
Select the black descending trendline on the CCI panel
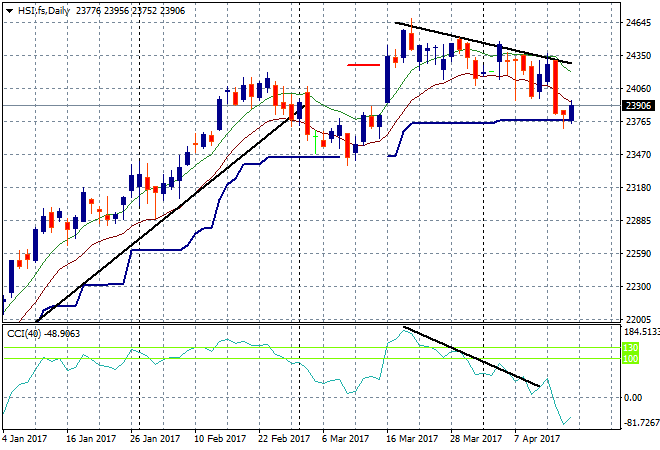click(x=471, y=356)
